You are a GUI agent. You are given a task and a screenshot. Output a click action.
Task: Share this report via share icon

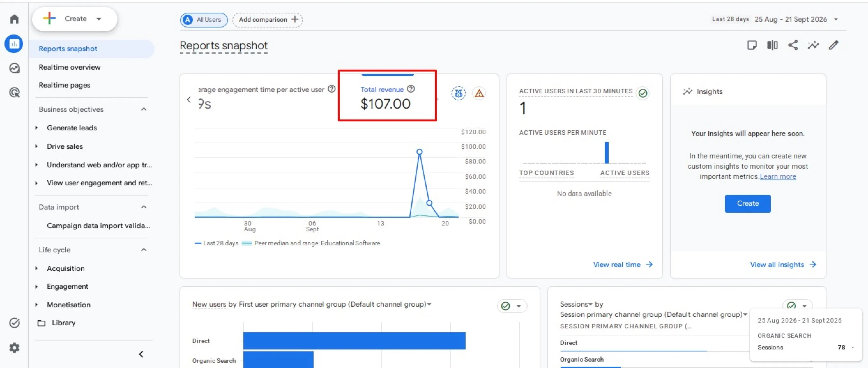coord(793,45)
